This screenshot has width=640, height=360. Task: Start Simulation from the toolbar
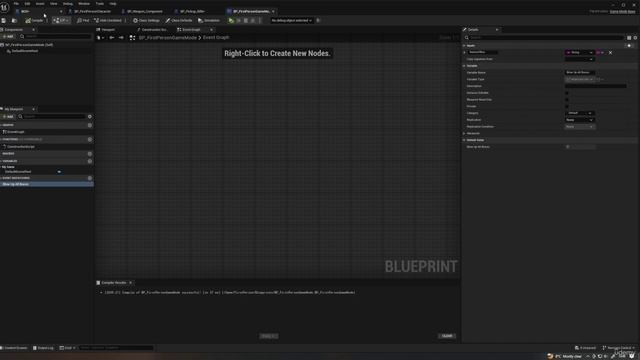tap(209, 20)
